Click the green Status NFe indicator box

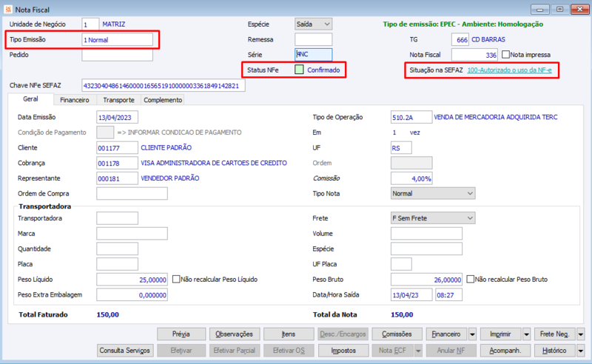[x=299, y=70]
